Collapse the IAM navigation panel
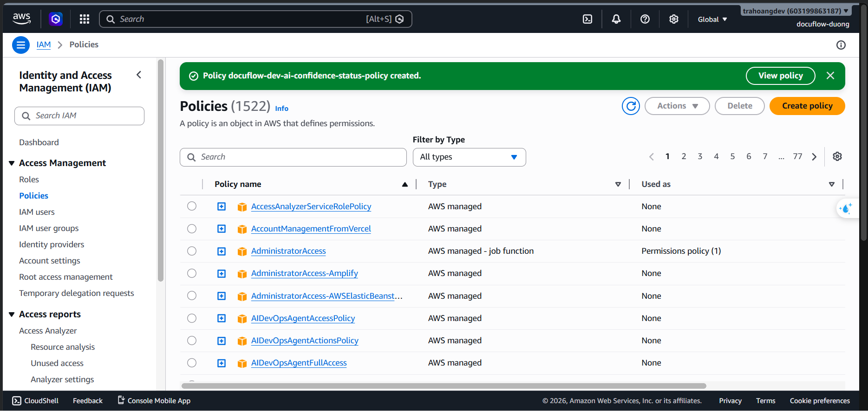This screenshot has width=868, height=411. 139,75
